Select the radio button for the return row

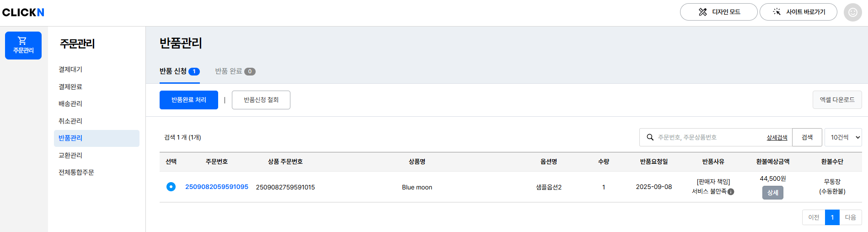pyautogui.click(x=171, y=187)
